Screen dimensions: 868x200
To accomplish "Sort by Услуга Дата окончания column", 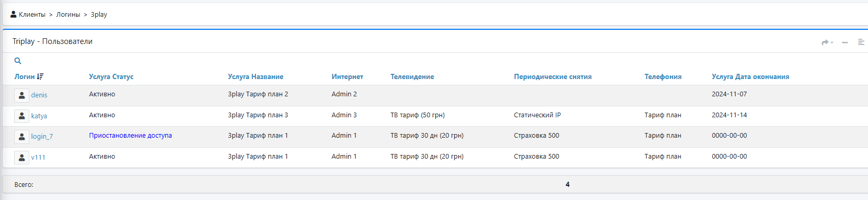I will tap(750, 76).
